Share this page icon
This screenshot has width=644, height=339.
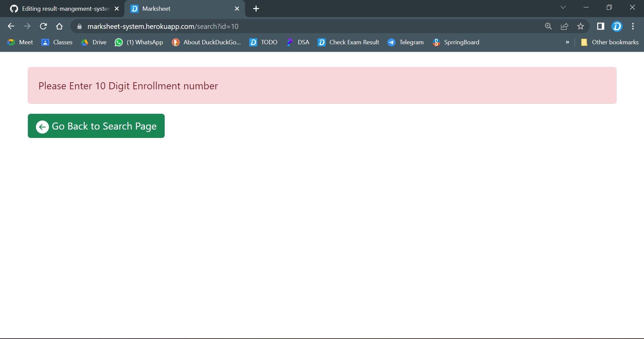coord(565,26)
